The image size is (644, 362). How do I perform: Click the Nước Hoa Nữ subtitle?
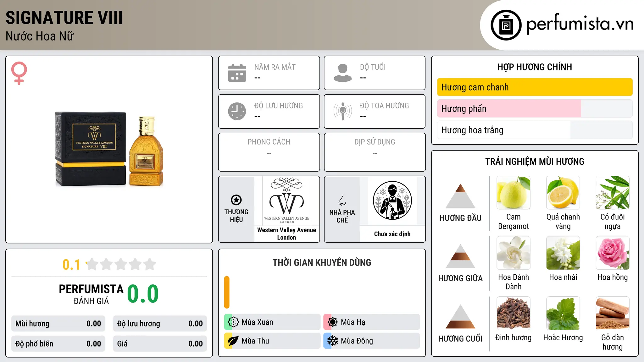pos(40,36)
